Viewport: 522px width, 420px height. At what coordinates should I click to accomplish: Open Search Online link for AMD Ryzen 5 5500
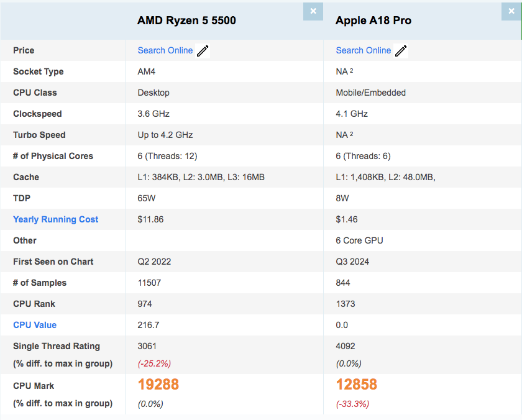tap(165, 50)
